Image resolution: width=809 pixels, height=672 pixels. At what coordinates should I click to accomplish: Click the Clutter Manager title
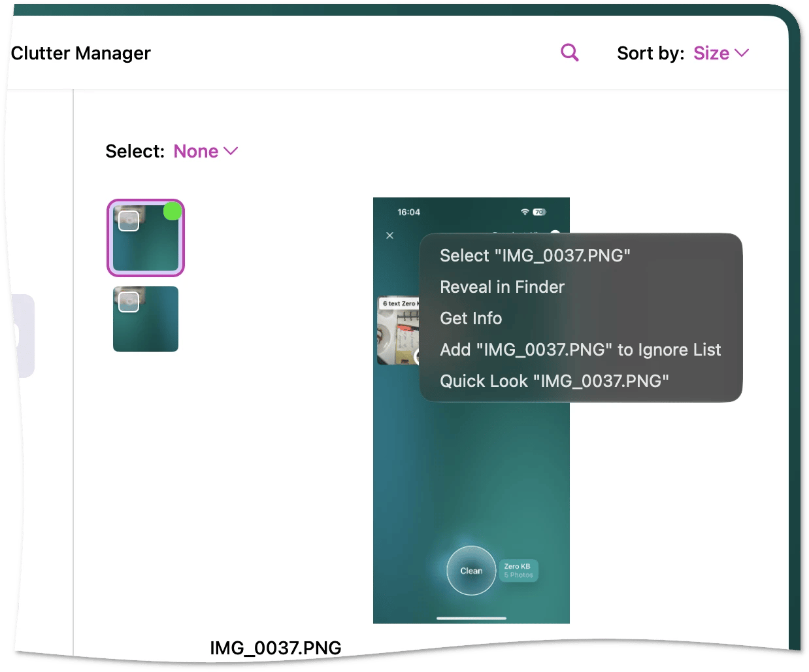tap(80, 53)
